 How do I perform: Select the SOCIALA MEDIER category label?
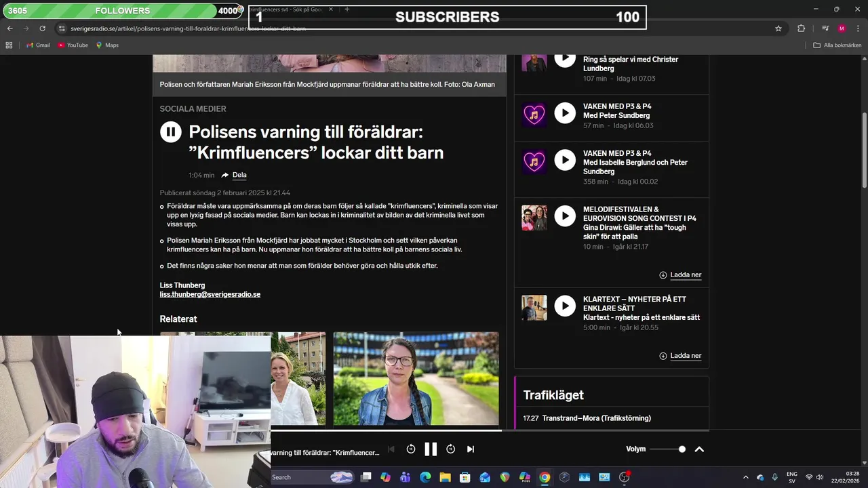point(193,108)
